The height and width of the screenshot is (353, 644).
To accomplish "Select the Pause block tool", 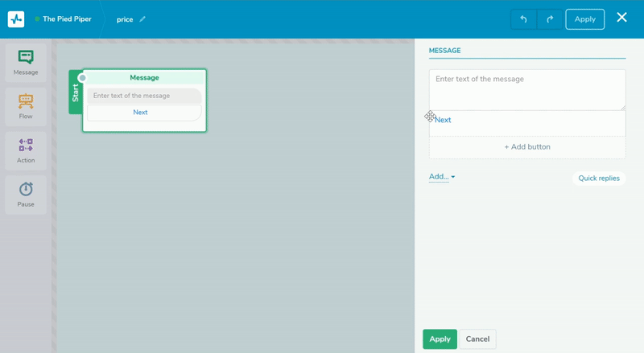I will tap(26, 195).
